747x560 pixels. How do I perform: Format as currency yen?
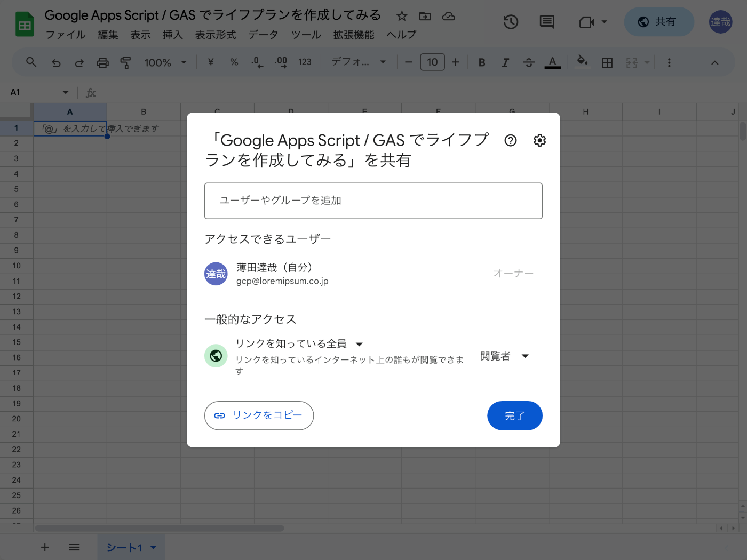pos(211,62)
